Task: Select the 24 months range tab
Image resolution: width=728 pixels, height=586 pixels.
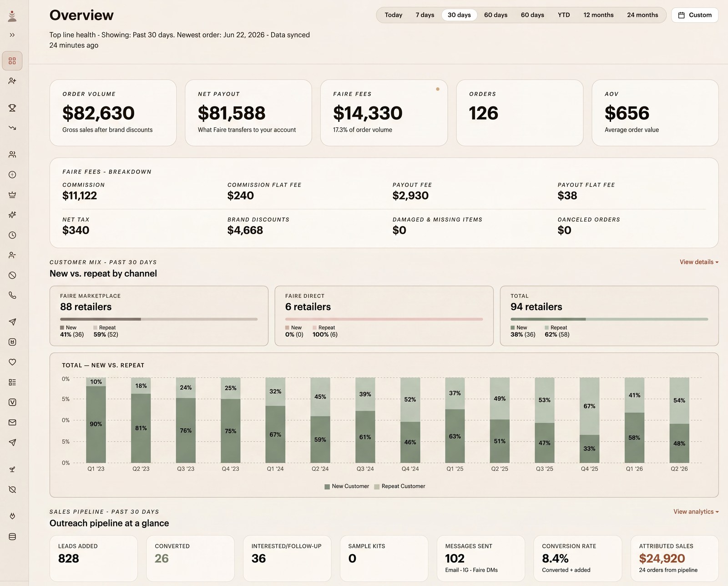Action: pyautogui.click(x=642, y=15)
